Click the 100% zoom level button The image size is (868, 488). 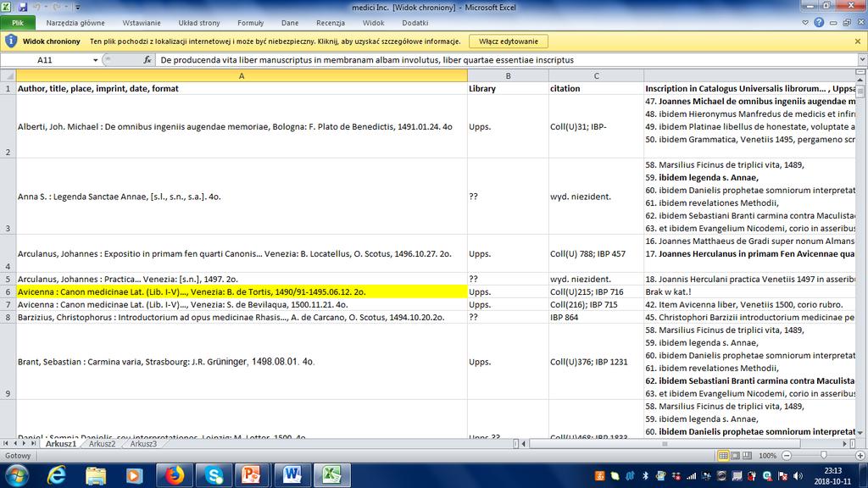click(x=767, y=455)
